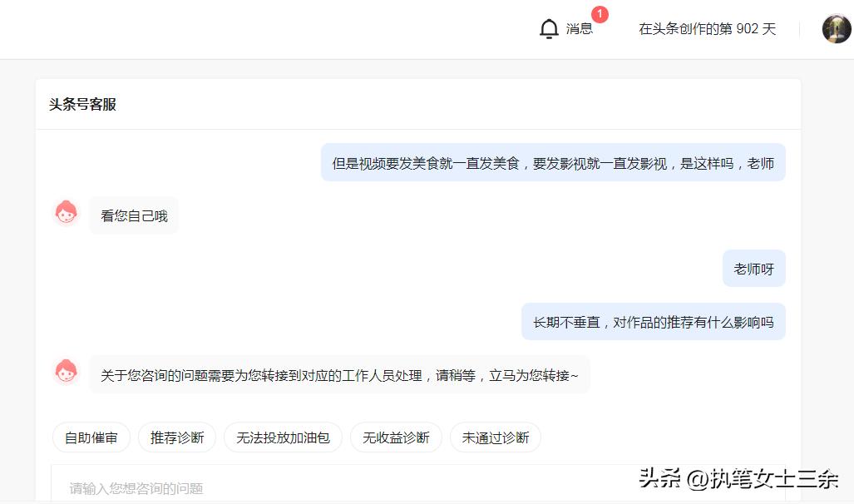Click the 在头条创作的第 902 天 text
Image resolution: width=854 pixels, height=504 pixels.
click(706, 28)
